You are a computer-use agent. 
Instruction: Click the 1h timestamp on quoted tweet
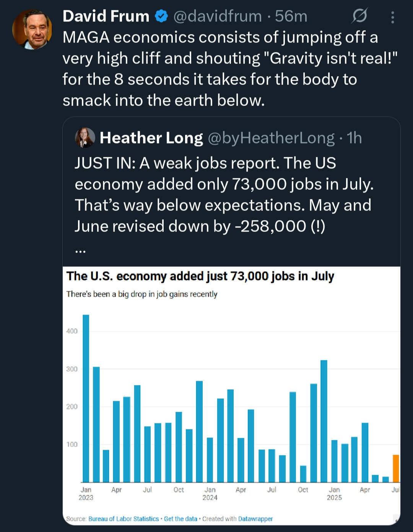point(354,138)
